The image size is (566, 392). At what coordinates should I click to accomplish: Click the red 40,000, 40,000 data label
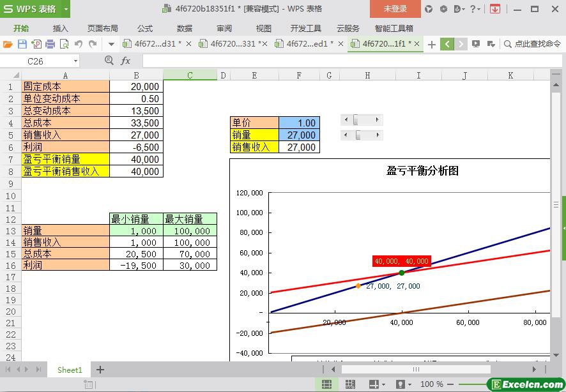pyautogui.click(x=402, y=261)
